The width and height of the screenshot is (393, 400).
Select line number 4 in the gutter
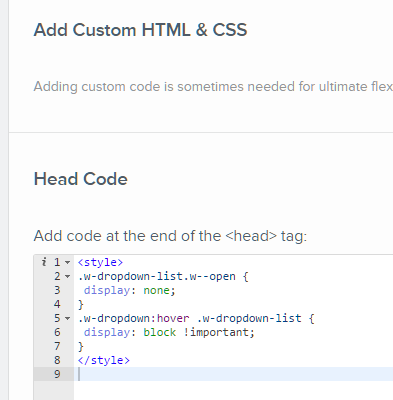coord(57,304)
